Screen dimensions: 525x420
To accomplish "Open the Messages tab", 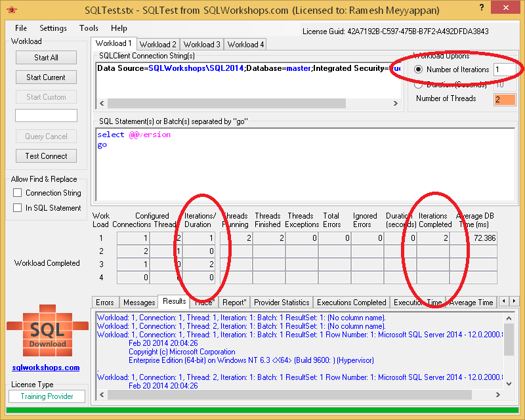I will (139, 303).
